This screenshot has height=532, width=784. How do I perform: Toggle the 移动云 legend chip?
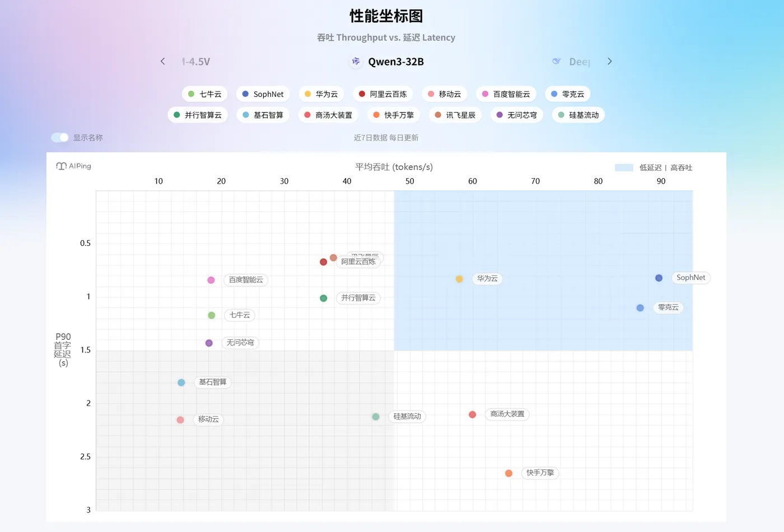[444, 94]
